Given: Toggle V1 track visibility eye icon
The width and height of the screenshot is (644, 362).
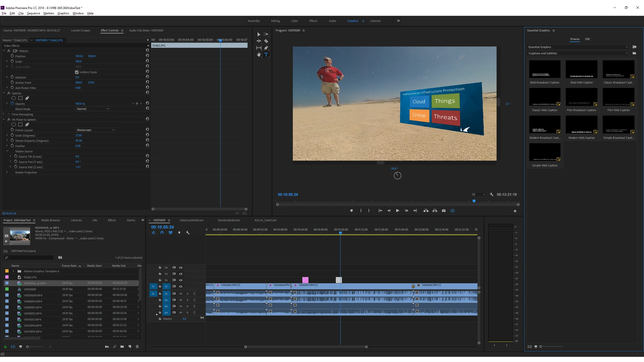Looking at the screenshot, I should 180,286.
